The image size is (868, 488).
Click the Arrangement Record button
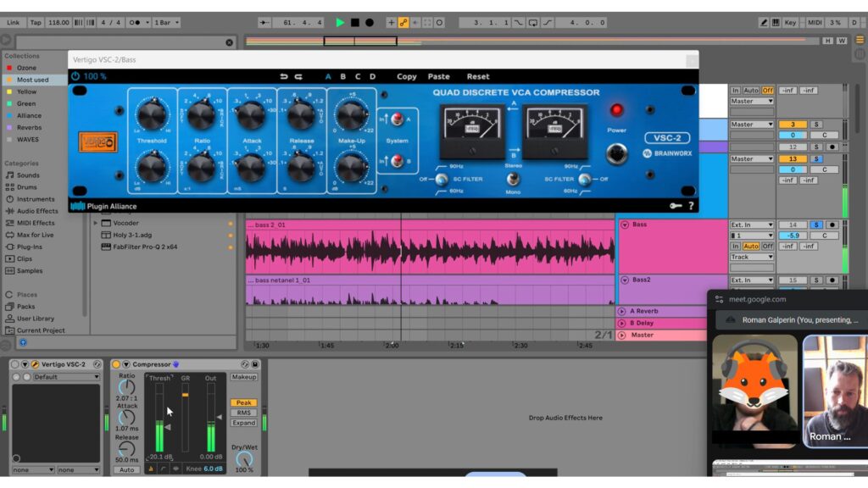click(370, 22)
